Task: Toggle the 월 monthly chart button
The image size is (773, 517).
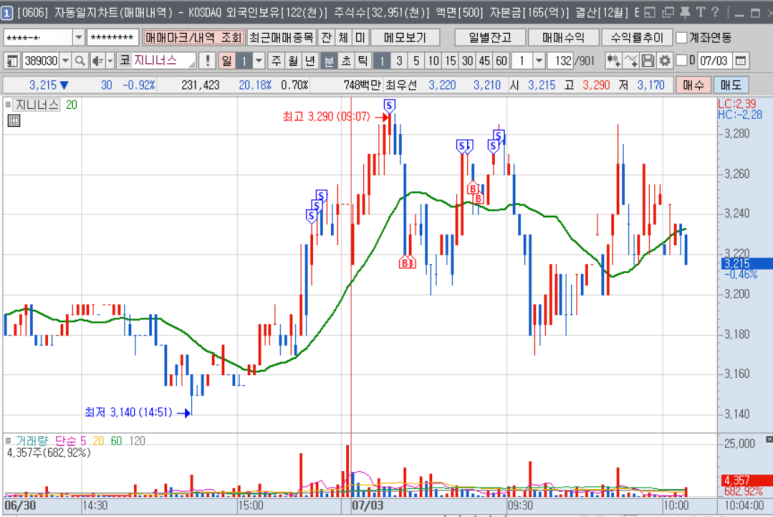Action: point(293,61)
